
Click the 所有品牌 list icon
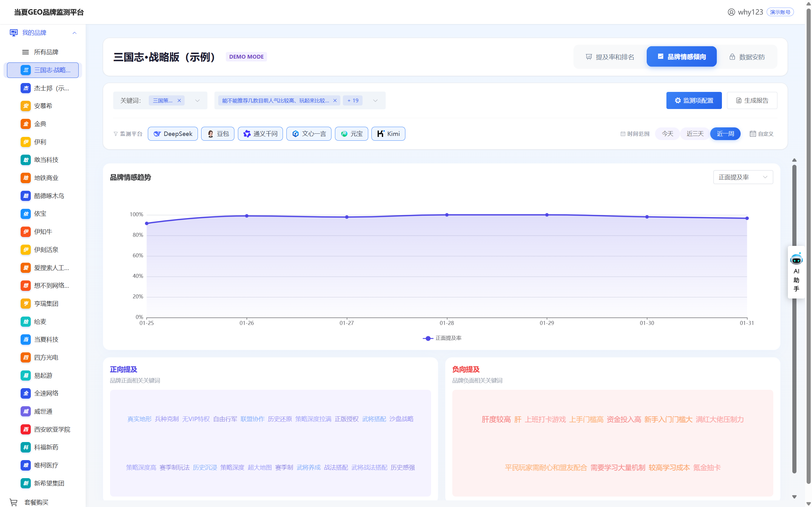coord(25,52)
